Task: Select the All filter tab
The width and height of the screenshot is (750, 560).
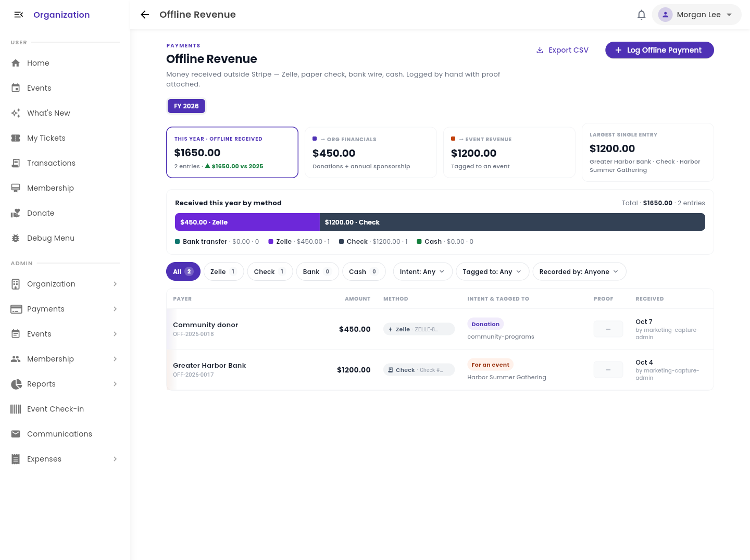Action: [183, 271]
